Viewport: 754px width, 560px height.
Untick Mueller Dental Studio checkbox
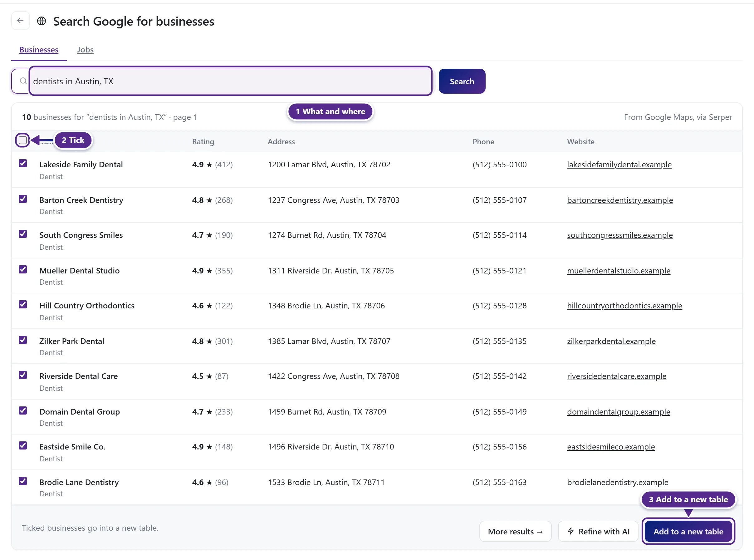[x=23, y=269]
